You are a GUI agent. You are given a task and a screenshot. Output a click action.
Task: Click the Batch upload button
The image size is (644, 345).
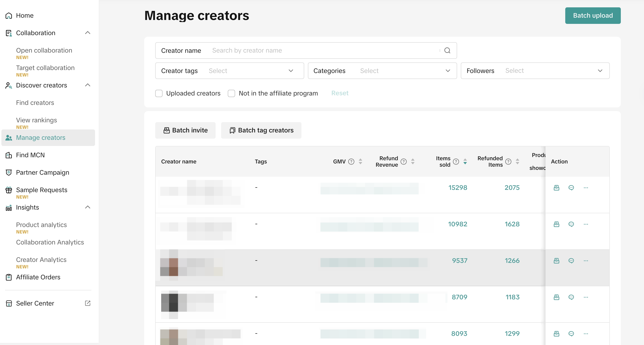(x=593, y=16)
